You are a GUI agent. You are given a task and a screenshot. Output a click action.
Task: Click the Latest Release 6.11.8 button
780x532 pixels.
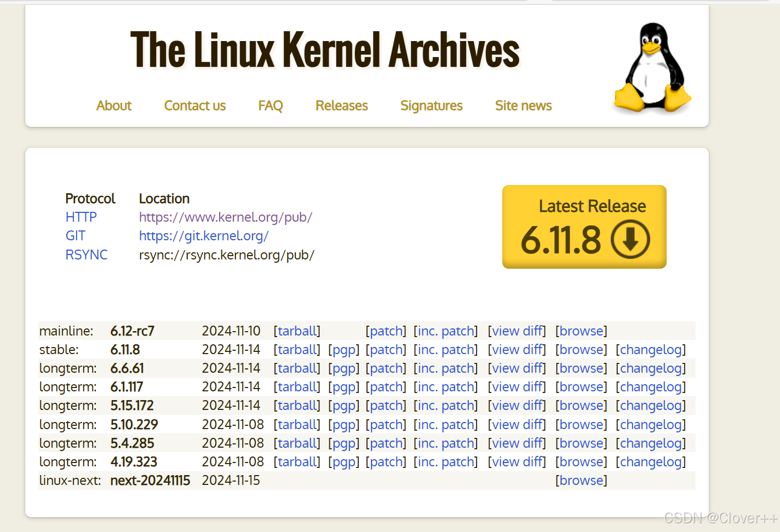[584, 227]
